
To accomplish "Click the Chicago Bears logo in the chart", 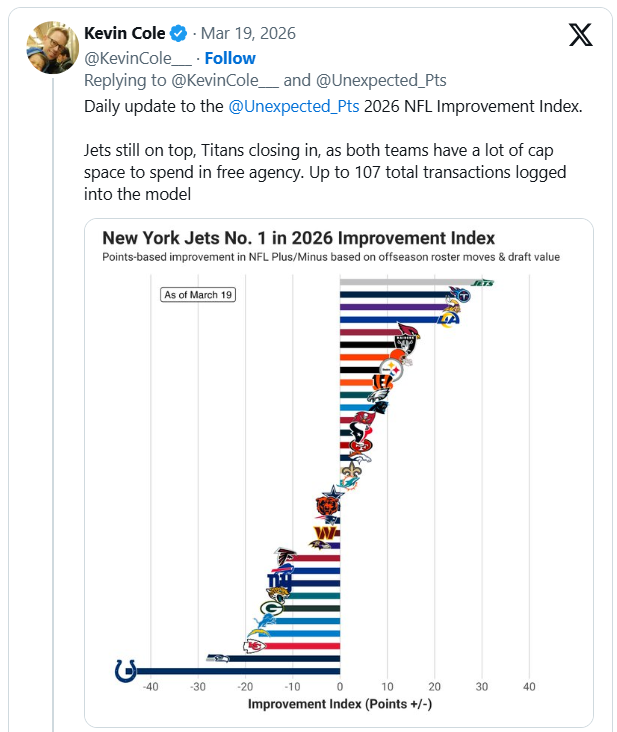I will click(328, 505).
